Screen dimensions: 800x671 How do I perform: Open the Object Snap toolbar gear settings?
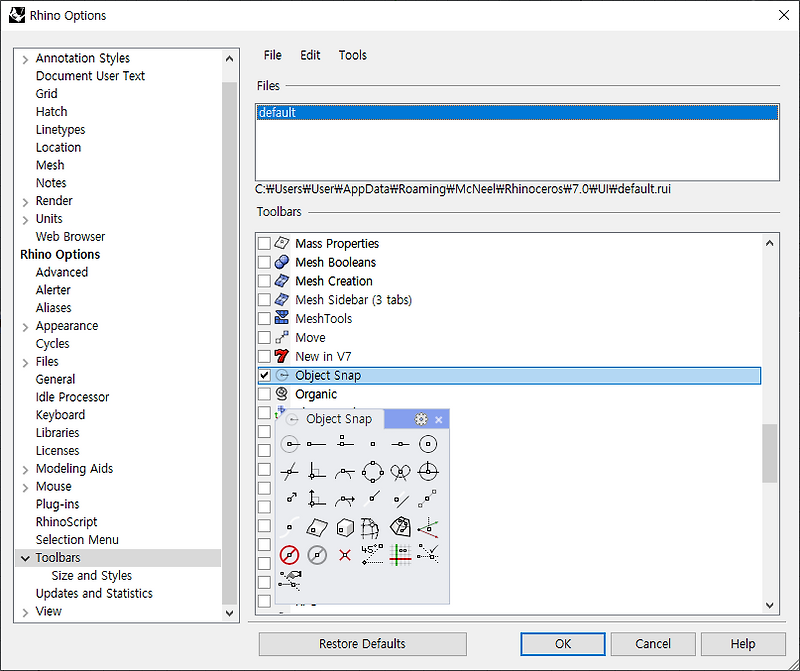[x=420, y=419]
